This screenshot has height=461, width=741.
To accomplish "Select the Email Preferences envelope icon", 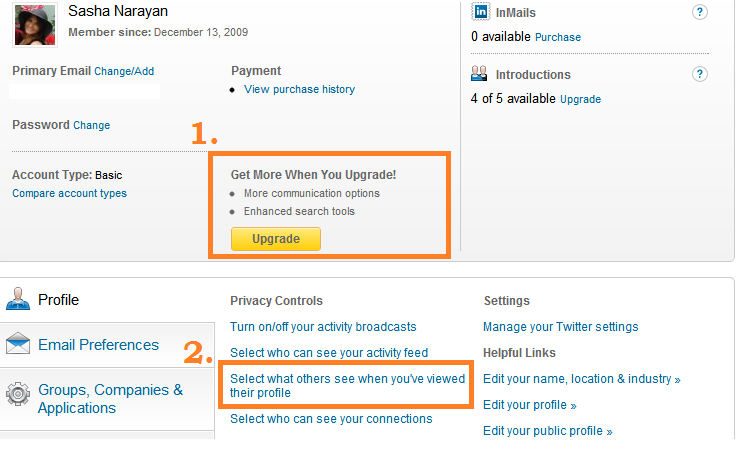I will click(18, 343).
